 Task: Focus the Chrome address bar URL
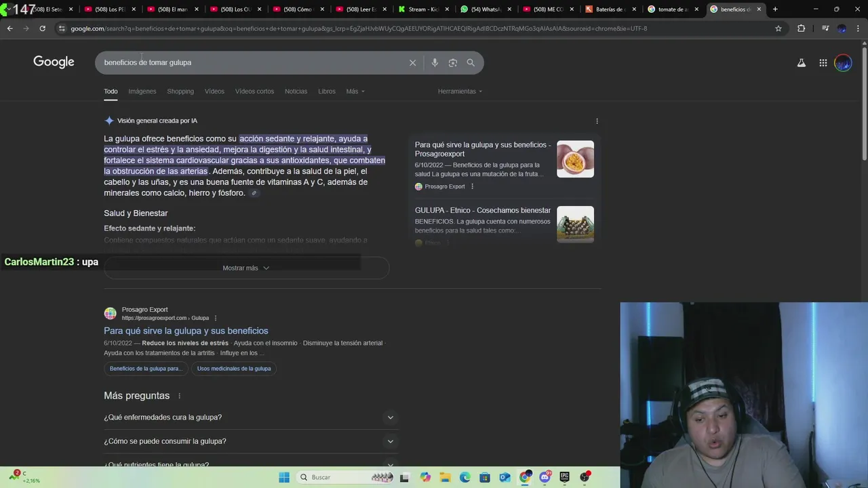[x=359, y=28]
